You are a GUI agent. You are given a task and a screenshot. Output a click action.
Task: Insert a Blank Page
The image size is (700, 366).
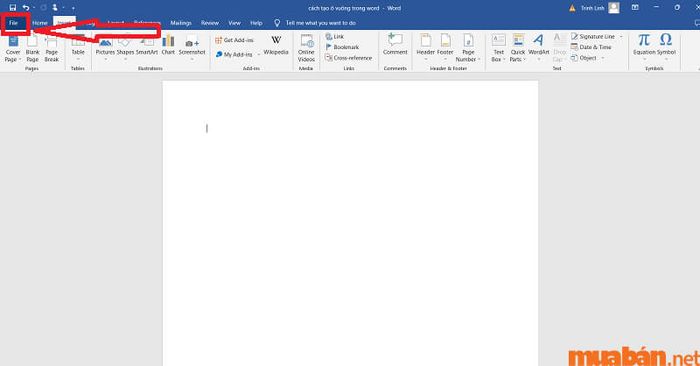(32, 49)
